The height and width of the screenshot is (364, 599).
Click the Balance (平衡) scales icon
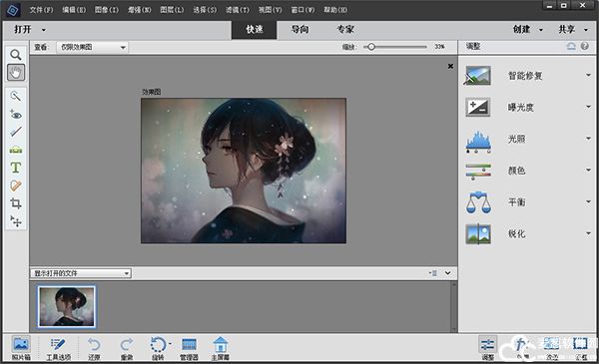pos(478,202)
